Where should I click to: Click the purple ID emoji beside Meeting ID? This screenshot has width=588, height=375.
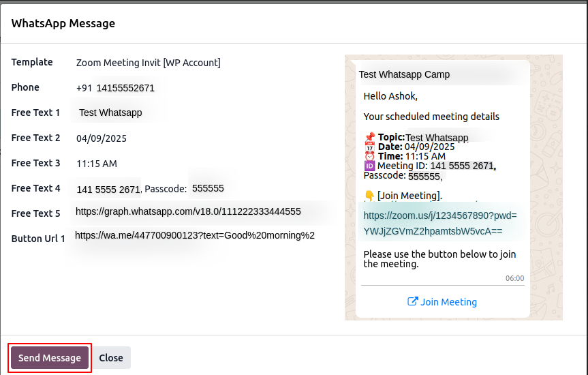point(369,166)
